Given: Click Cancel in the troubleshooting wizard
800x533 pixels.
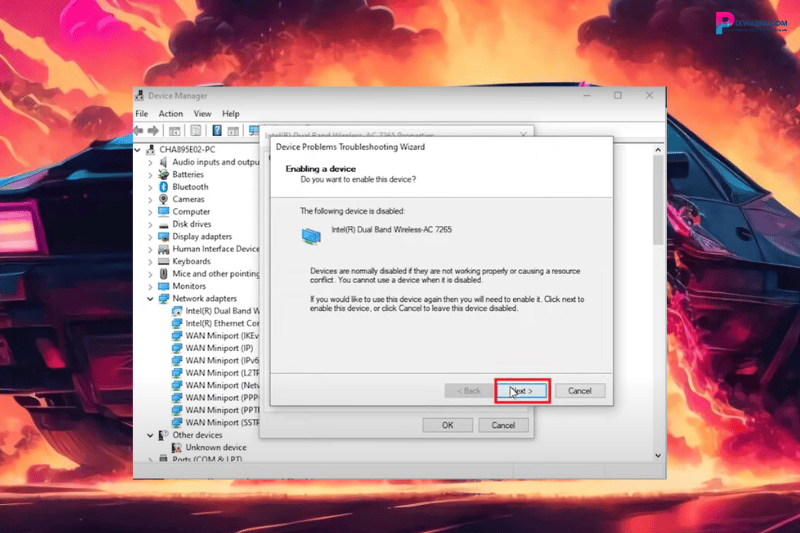Looking at the screenshot, I should click(x=580, y=390).
